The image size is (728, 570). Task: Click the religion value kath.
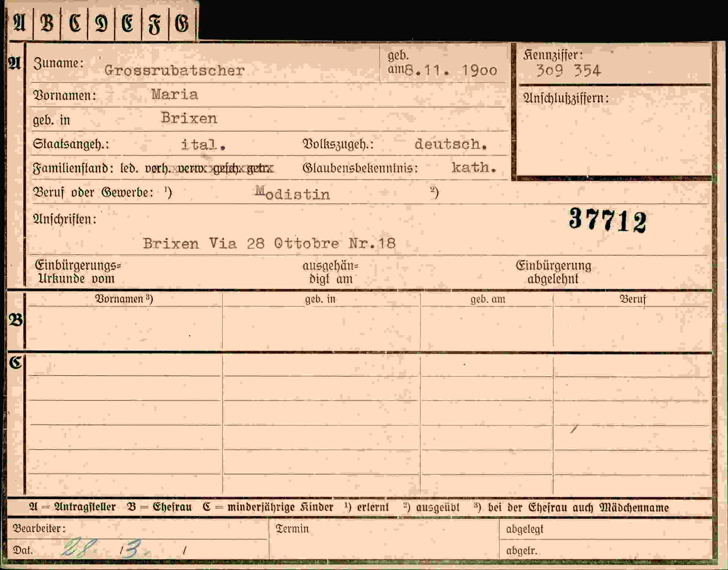pyautogui.click(x=474, y=167)
